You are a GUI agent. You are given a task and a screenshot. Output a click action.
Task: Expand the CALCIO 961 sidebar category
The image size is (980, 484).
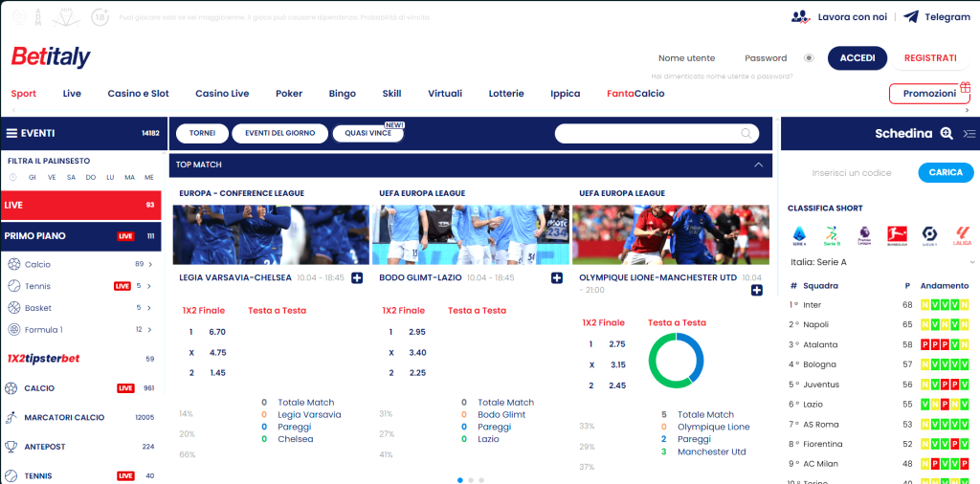point(80,387)
